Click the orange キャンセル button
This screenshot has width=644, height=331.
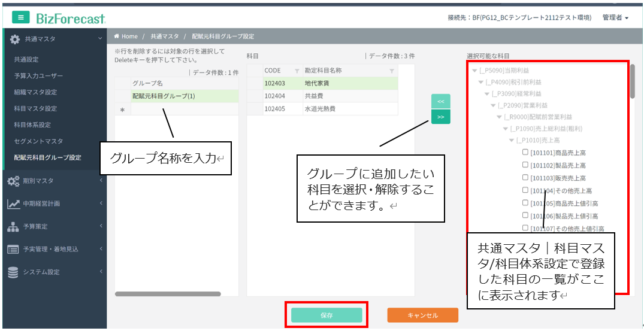[422, 315]
